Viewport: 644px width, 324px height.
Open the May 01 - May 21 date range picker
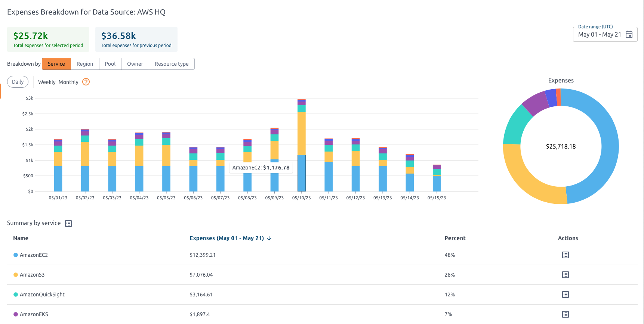(x=600, y=34)
